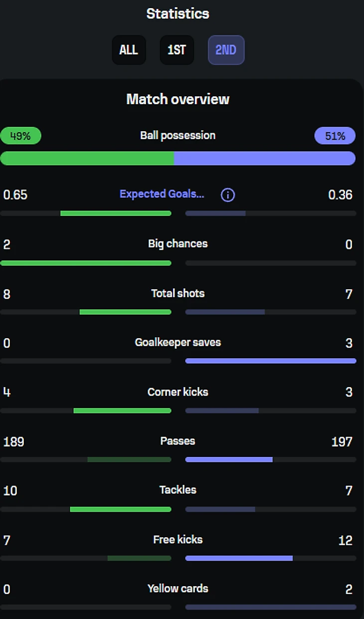Click the Ball possession label
The width and height of the screenshot is (364, 619).
tap(178, 135)
